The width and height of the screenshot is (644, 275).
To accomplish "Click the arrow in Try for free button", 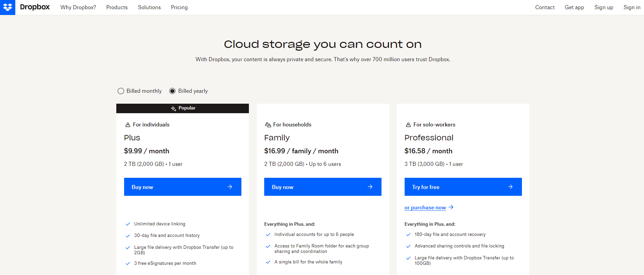I will (x=510, y=187).
